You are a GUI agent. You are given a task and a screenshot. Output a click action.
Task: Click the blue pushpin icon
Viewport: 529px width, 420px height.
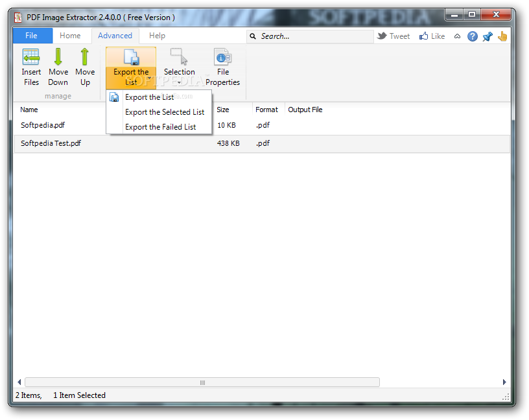488,36
